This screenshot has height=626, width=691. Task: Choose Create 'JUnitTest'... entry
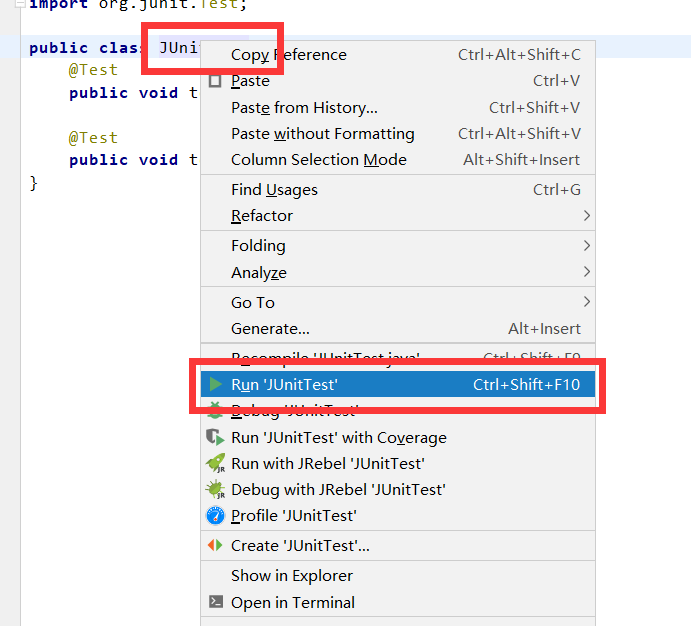point(398,545)
